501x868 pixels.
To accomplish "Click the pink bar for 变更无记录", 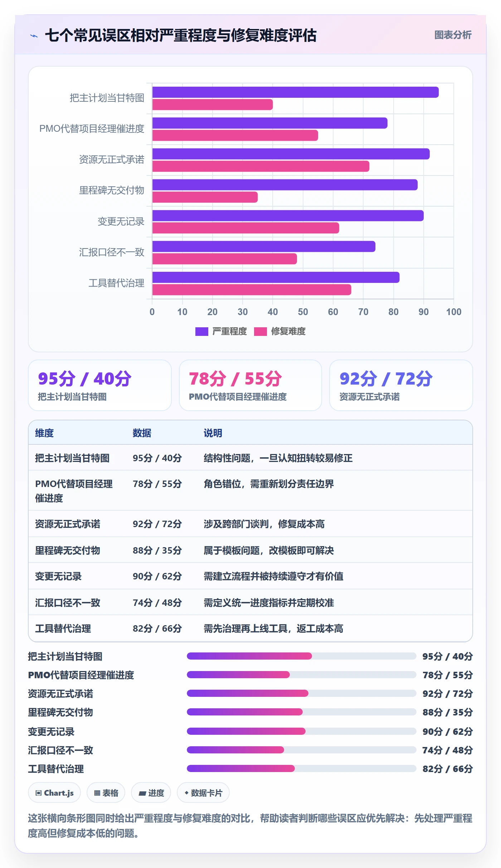I will click(x=246, y=228).
